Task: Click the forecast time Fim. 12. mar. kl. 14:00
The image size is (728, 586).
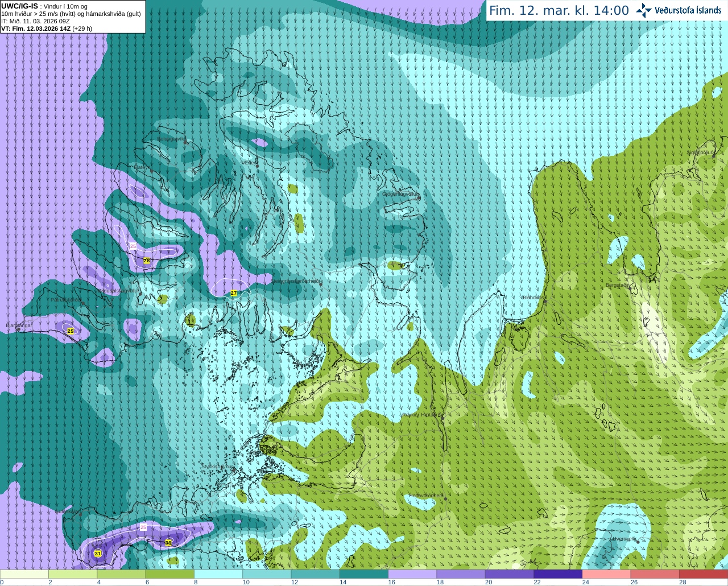Action: [x=559, y=11]
